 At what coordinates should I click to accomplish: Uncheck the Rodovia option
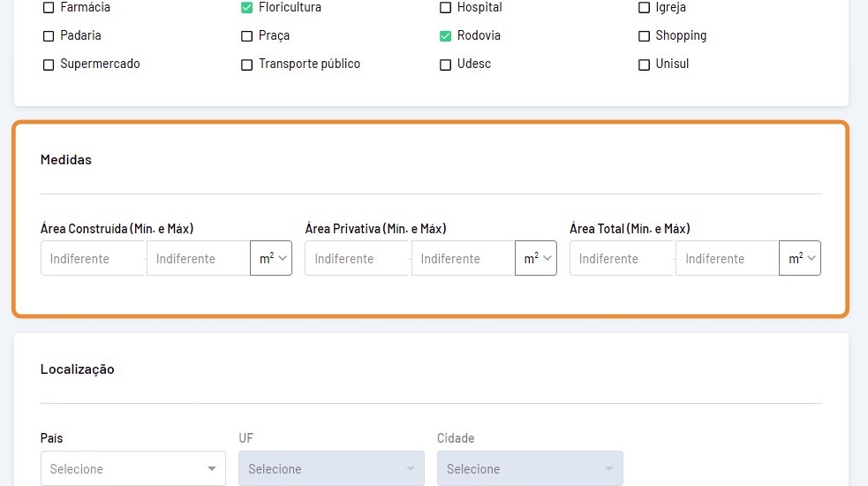(446, 36)
